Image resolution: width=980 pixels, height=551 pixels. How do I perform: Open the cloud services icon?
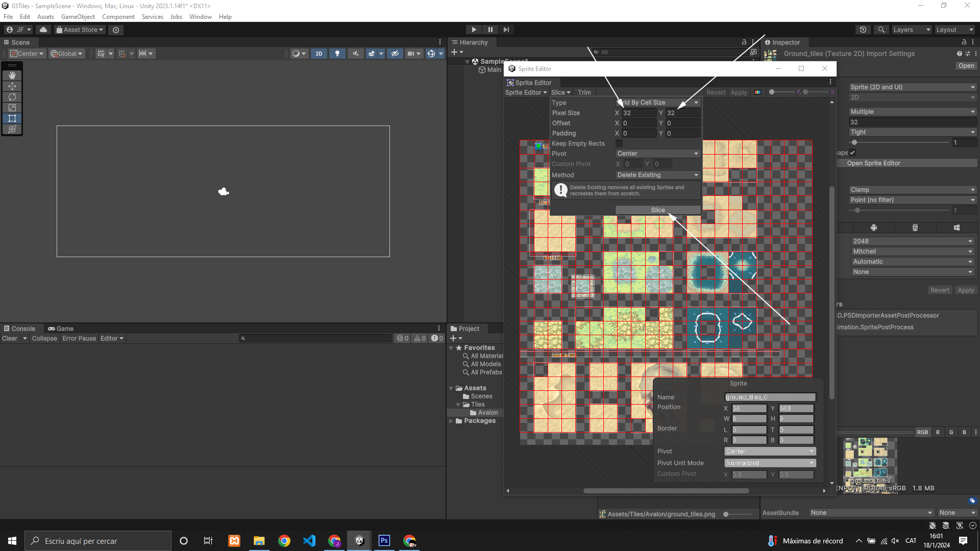43,30
